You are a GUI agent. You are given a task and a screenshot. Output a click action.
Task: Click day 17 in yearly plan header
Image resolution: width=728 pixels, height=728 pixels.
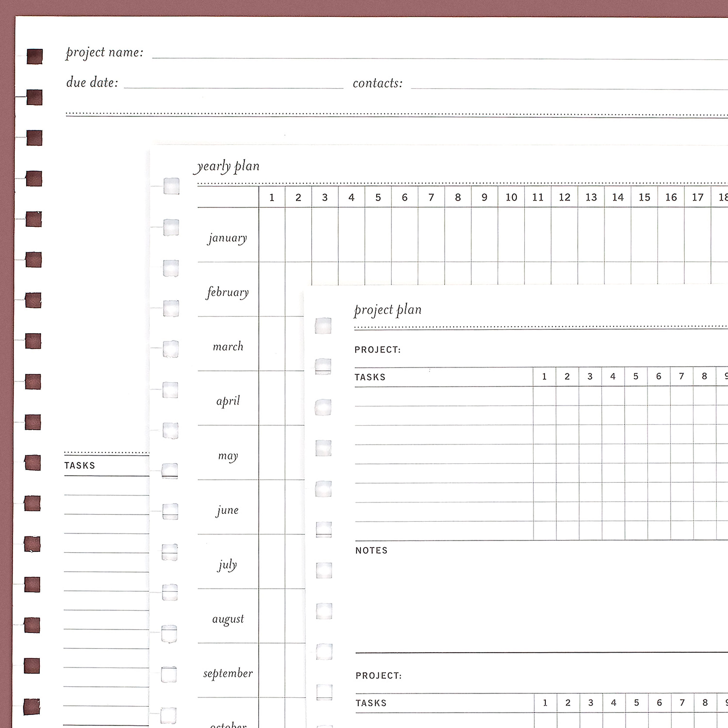(697, 197)
